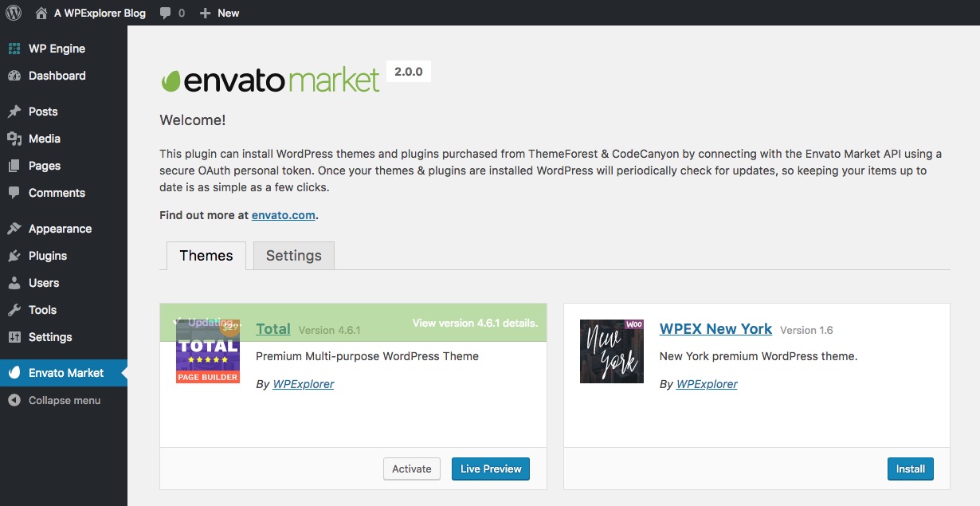Click the home icon beside site name

coord(41,13)
